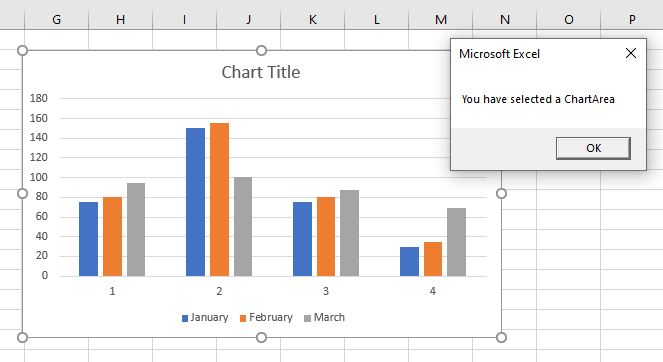The width and height of the screenshot is (663, 362).
Task: Click the left-middle chart sizing handle
Action: click(x=22, y=194)
